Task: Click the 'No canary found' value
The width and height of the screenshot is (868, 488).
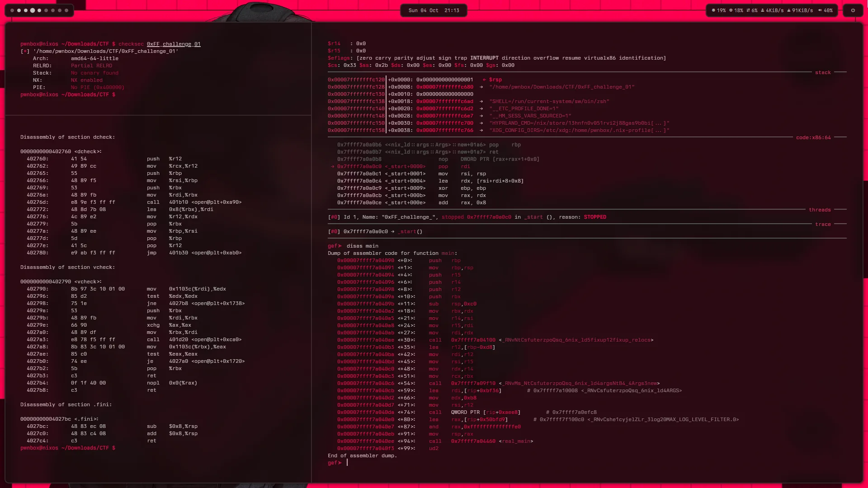Action: click(x=94, y=73)
